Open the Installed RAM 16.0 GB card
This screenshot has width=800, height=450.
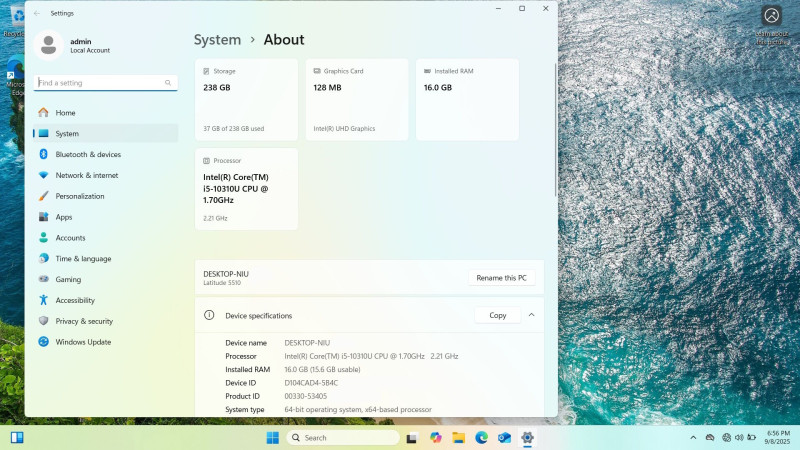click(467, 99)
